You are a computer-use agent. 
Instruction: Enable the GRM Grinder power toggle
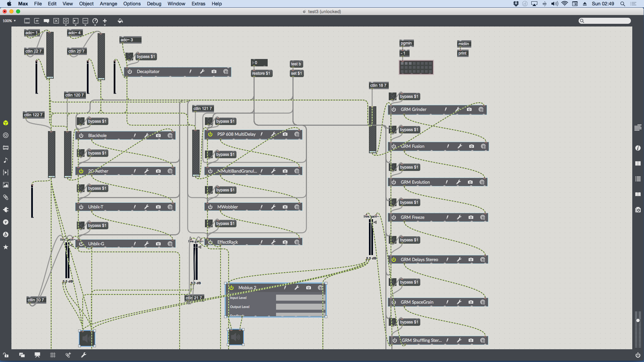click(394, 109)
